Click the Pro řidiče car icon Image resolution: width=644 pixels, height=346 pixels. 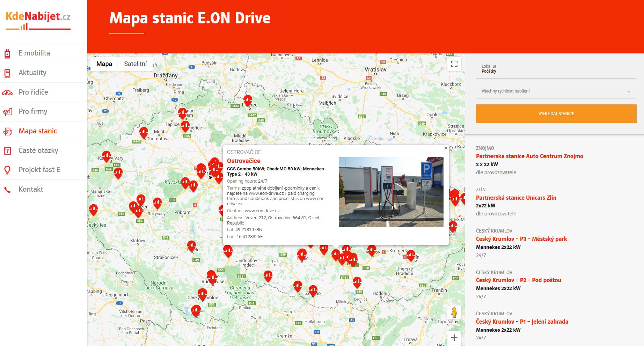pos(7,93)
